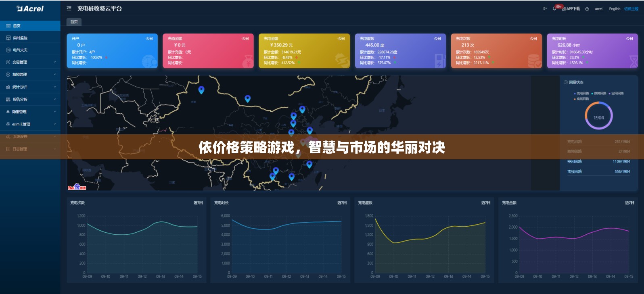Click the 充电桩收费云平台 platform title
Screen dimensions: 644x294
(x=100, y=8)
